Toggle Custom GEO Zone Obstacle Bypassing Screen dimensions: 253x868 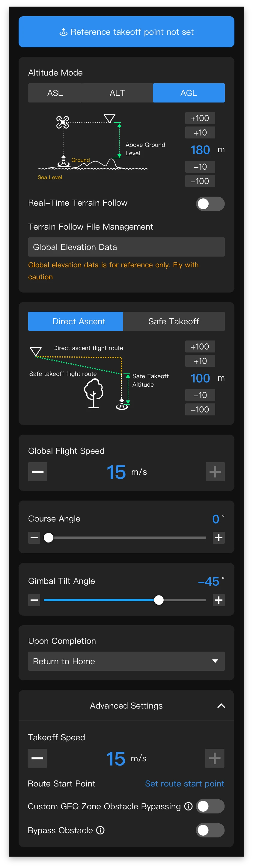coord(210,806)
